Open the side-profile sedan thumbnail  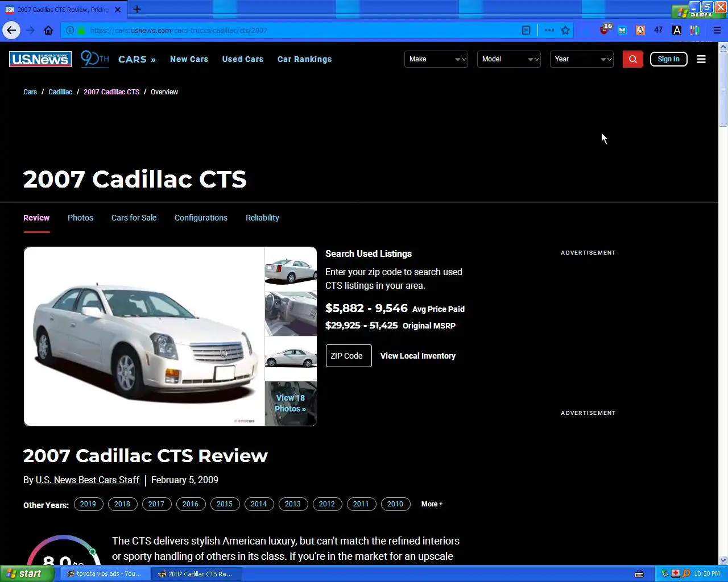coord(291,359)
